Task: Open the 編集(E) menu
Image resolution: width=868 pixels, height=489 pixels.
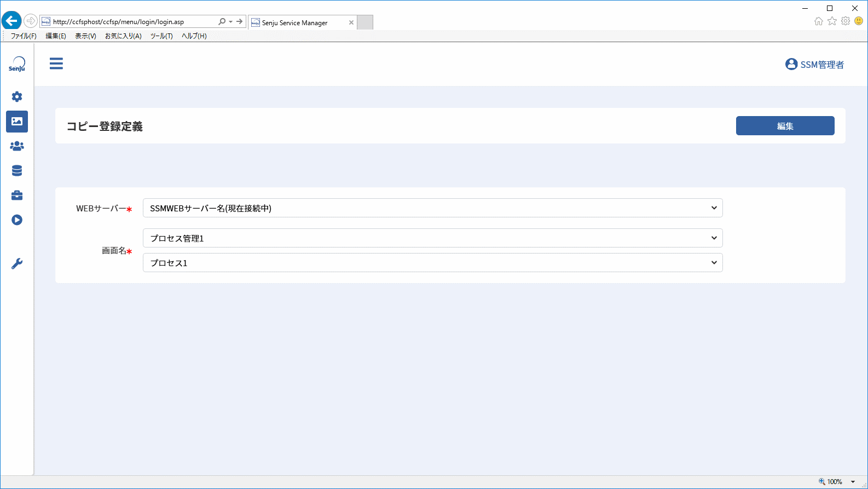Action: [56, 36]
